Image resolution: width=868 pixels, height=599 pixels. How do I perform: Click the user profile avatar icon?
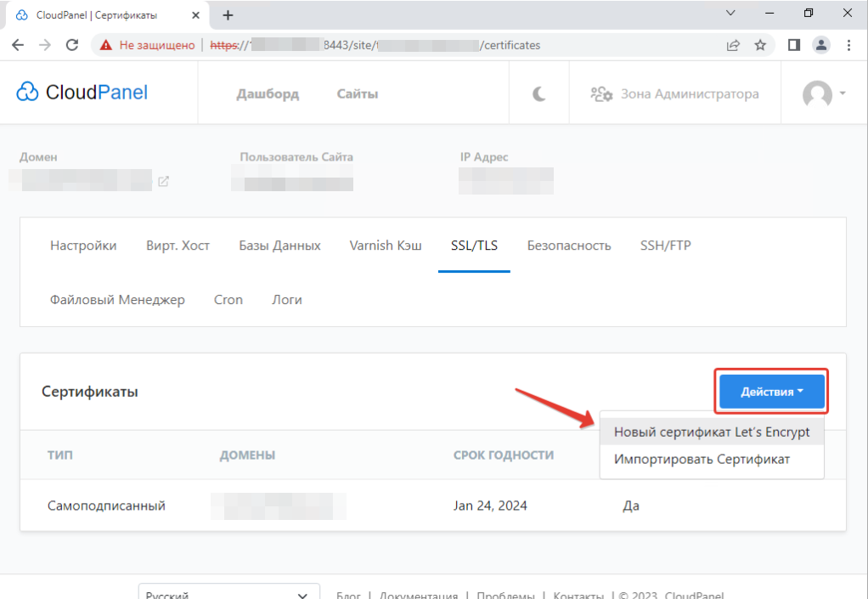point(817,94)
